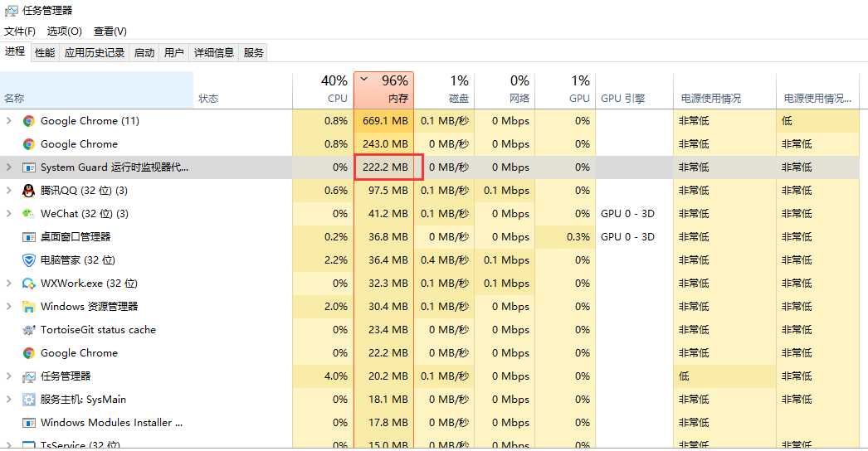
Task: Sort by the 内存 column header
Action: coord(383,90)
